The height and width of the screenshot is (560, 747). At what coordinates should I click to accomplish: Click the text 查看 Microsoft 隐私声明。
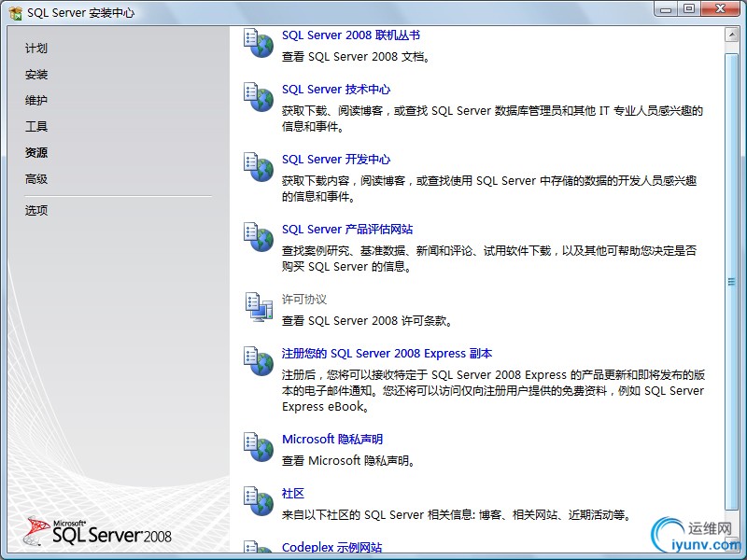348,461
